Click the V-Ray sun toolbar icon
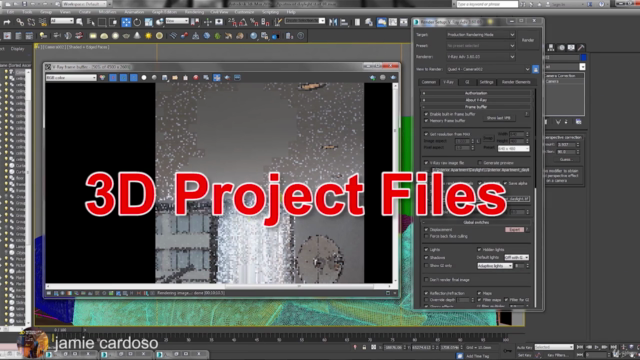The image size is (640, 360). coord(148,36)
